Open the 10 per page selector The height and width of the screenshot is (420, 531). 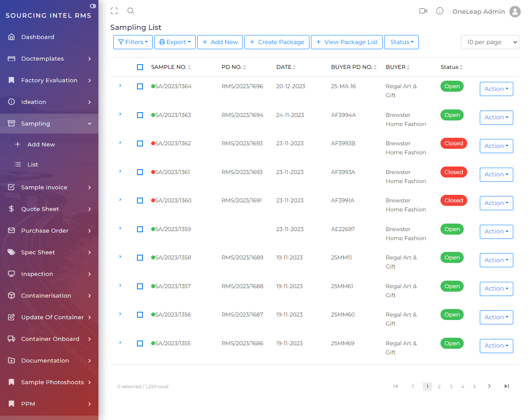click(490, 42)
